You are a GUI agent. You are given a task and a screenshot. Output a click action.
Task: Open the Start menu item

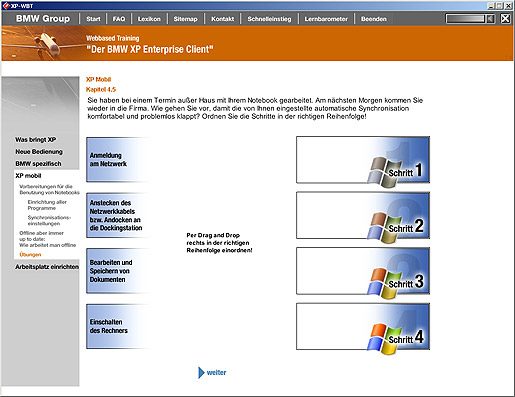point(93,19)
